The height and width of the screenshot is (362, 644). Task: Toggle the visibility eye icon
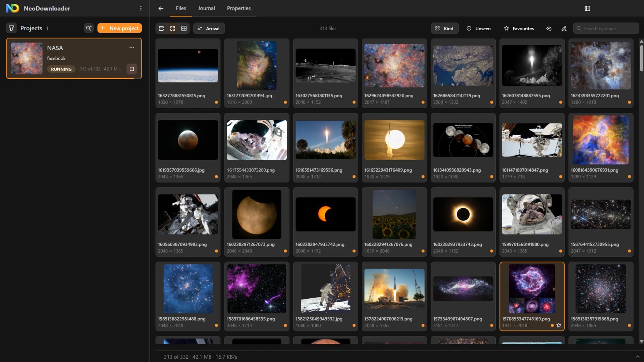click(549, 29)
